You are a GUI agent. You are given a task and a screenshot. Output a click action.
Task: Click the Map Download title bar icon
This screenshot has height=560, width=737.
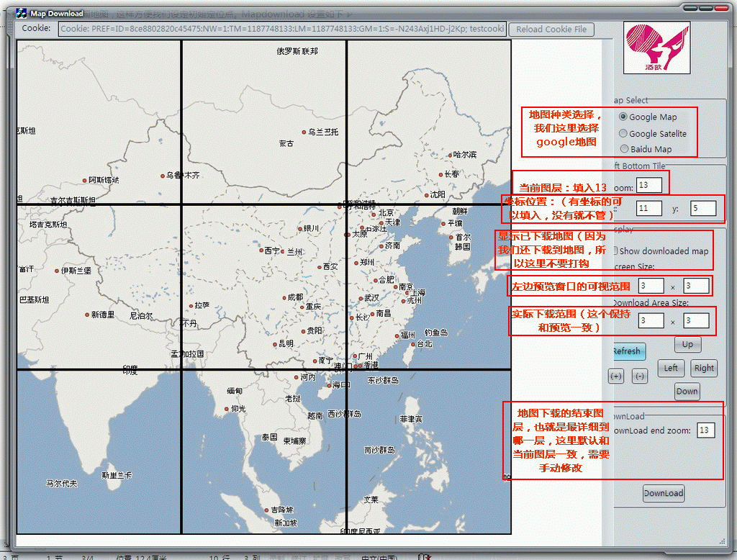21,13
